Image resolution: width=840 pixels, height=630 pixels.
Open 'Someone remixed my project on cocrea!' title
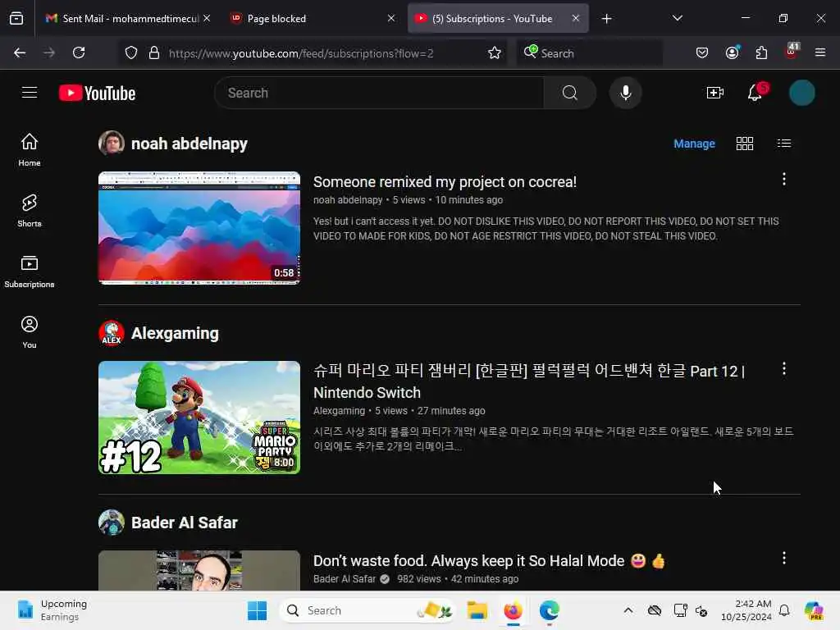[445, 182]
